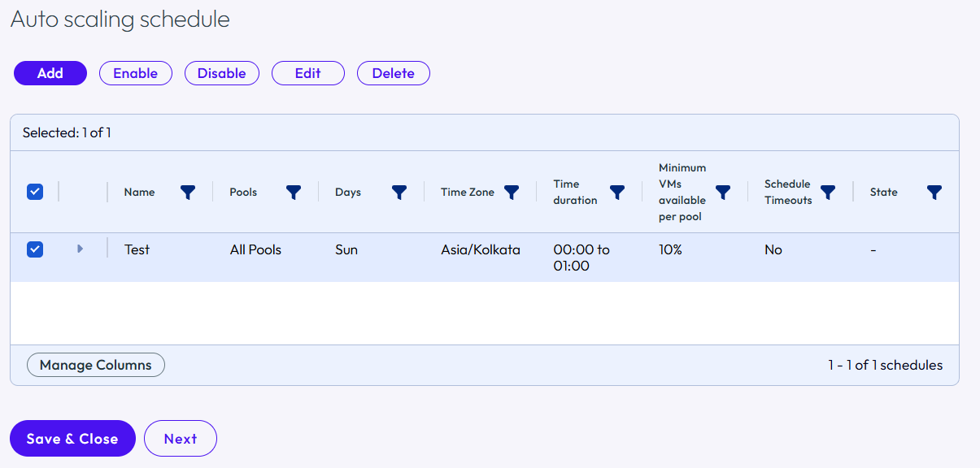Uncheck the Test schedule row checkbox
The height and width of the screenshot is (468, 980).
(35, 249)
